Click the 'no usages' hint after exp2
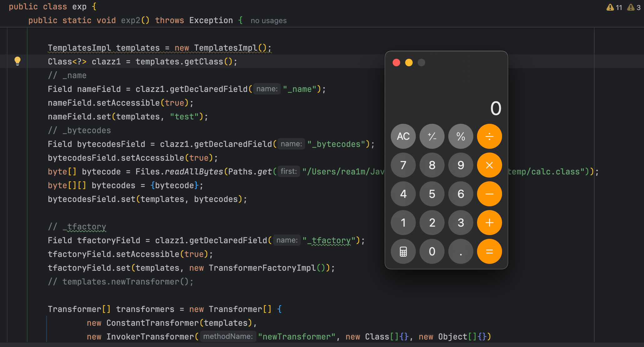 point(269,21)
